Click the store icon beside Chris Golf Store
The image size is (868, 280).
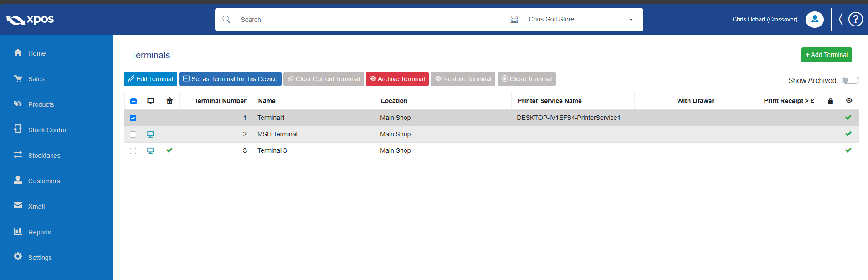pyautogui.click(x=514, y=19)
